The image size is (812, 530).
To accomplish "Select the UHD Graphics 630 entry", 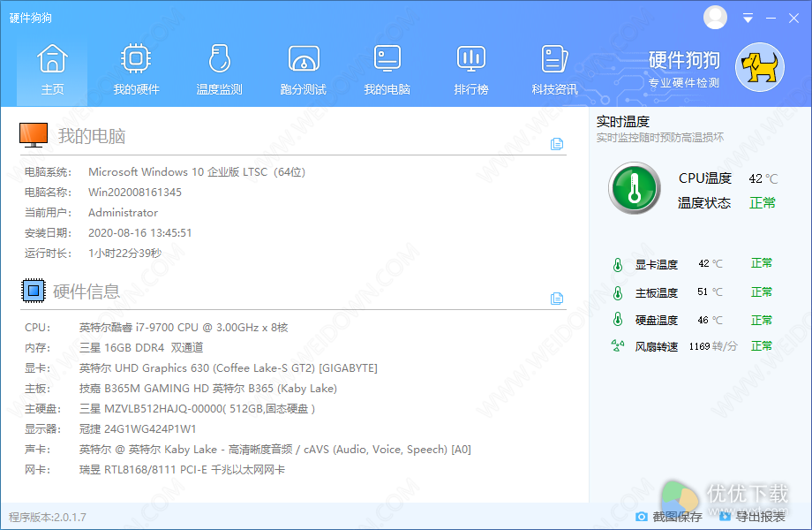I will pyautogui.click(x=228, y=367).
